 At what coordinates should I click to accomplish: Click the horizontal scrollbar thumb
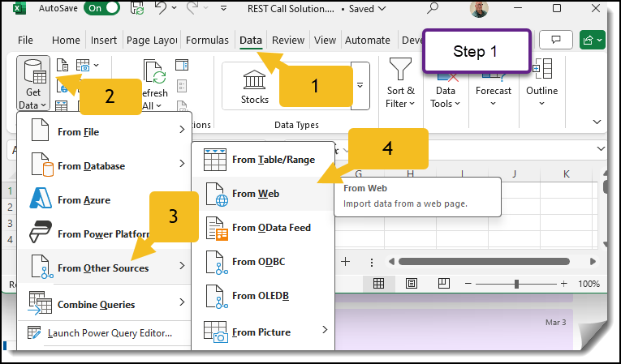click(484, 262)
